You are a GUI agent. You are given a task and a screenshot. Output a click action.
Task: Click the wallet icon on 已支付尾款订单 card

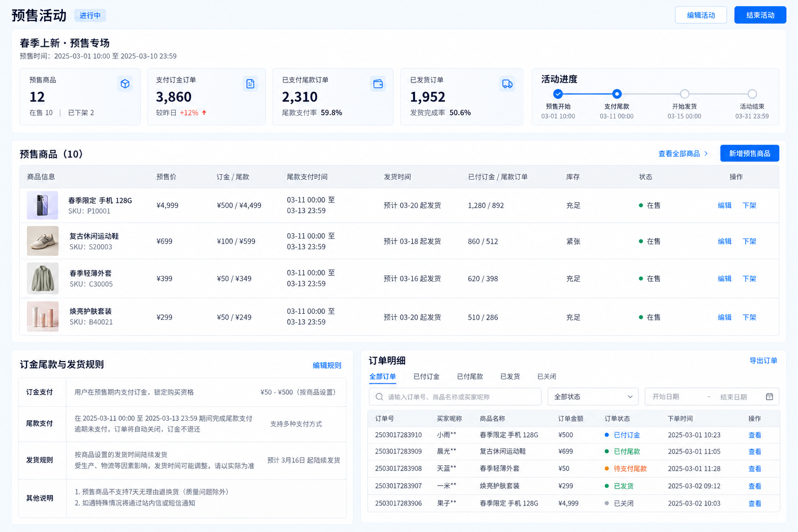coord(378,84)
